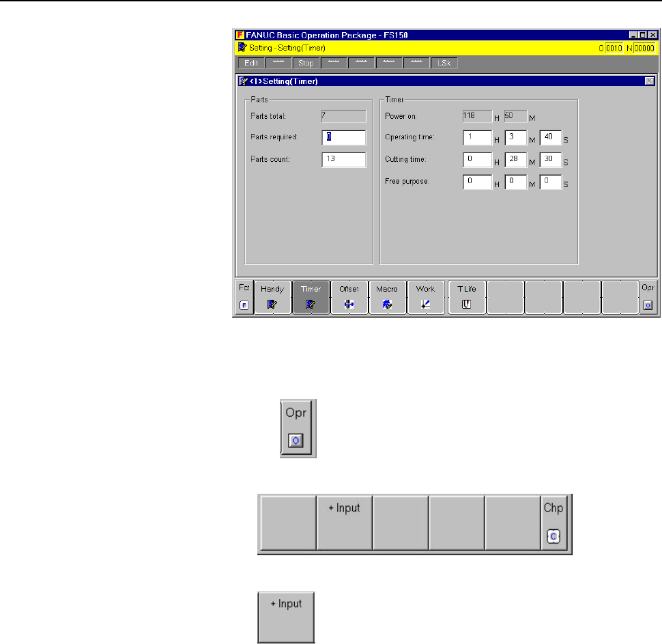Click the Free purpose seconds field
The image size is (662, 644).
pos(551,182)
